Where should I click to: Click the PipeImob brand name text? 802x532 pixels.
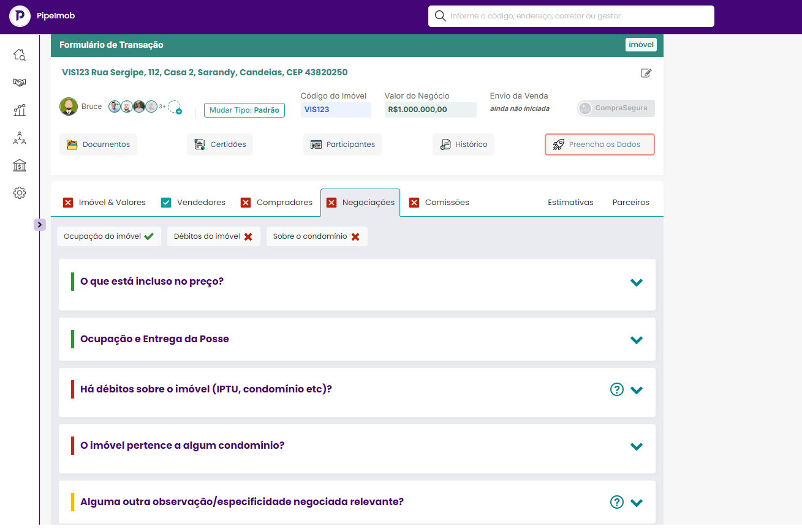[56, 16]
